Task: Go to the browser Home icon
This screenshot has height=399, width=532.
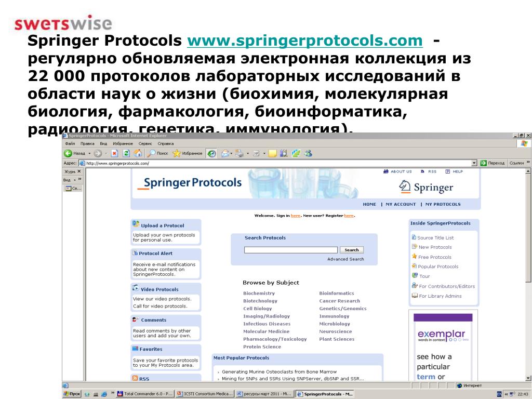Action: click(138, 153)
